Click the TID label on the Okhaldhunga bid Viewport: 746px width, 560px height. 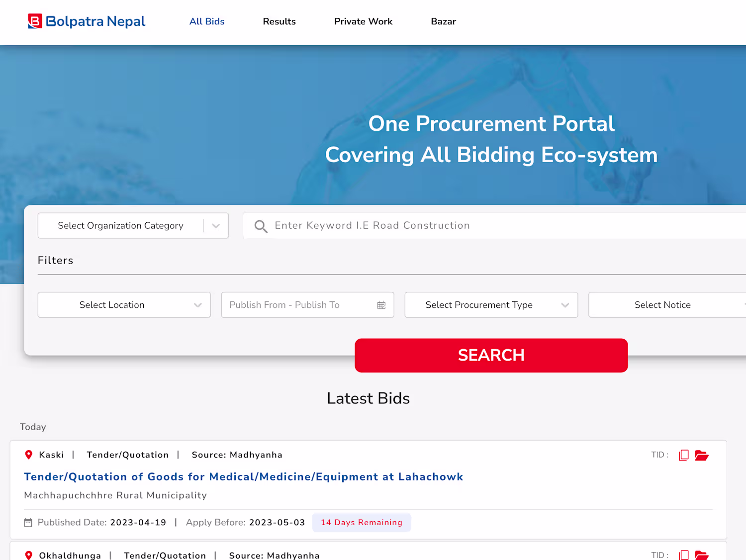(x=660, y=556)
